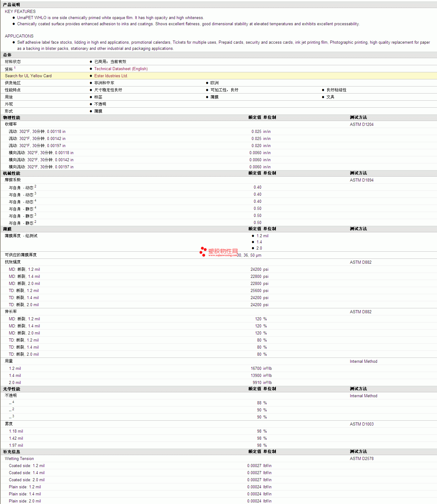
Task: Click the 雾度 property label
Action: (9, 424)
